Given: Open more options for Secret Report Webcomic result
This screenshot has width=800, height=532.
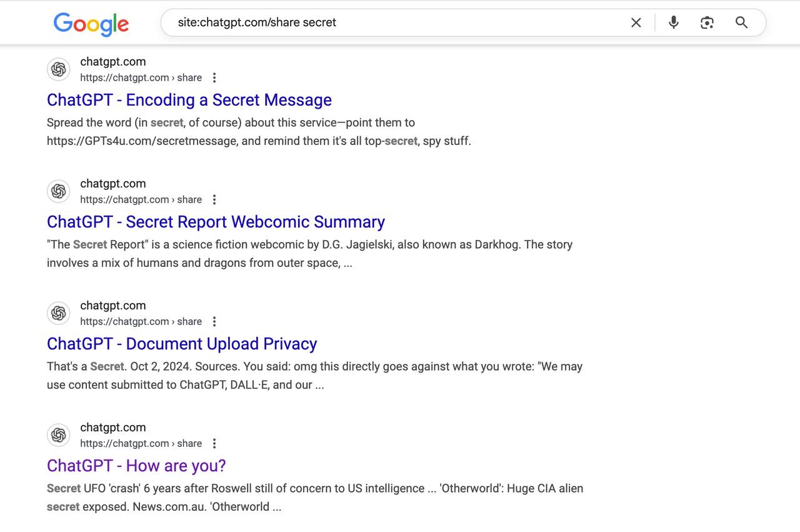Looking at the screenshot, I should pos(214,199).
